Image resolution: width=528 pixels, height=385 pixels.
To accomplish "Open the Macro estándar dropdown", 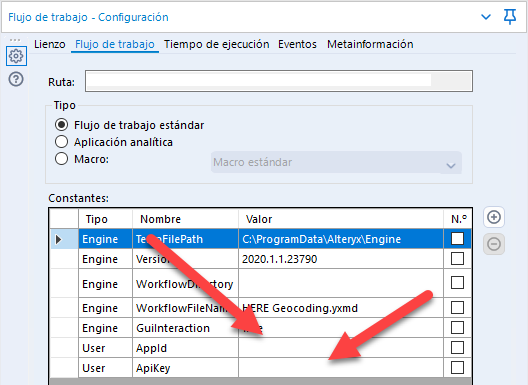I will (x=336, y=162).
